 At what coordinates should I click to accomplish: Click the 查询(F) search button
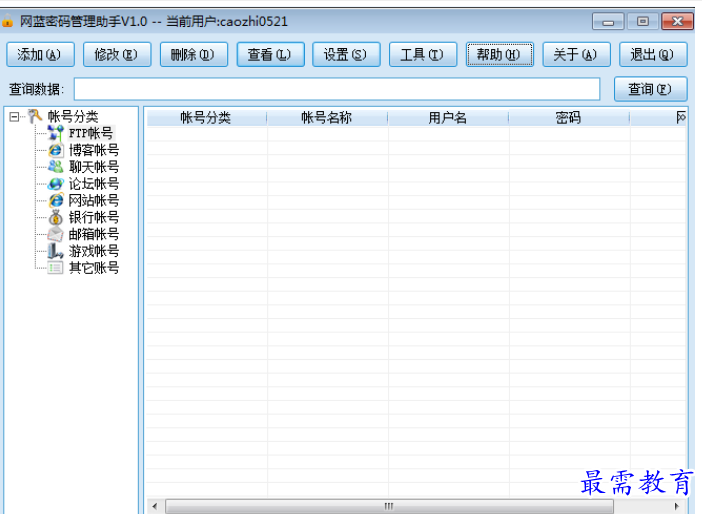[650, 89]
